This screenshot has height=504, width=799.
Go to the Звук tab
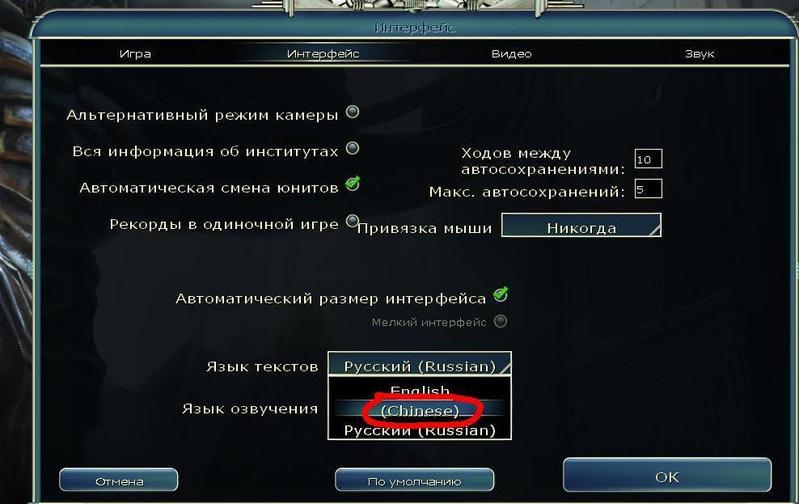(699, 54)
